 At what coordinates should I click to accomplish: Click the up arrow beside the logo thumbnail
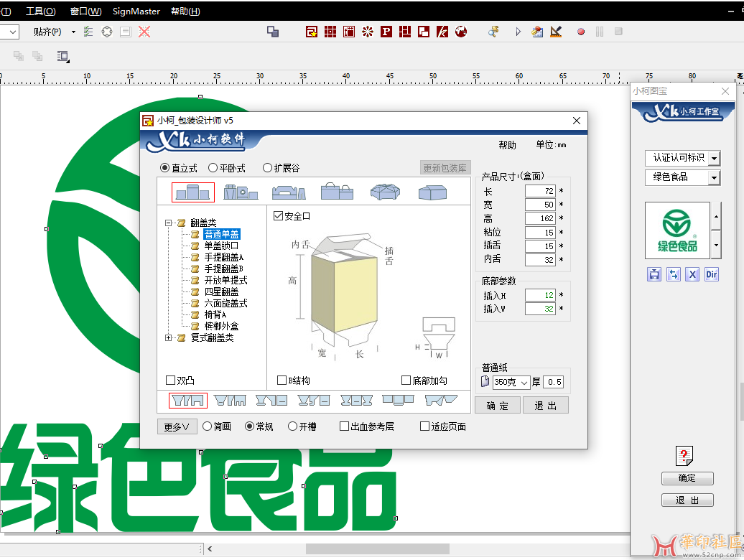coord(716,216)
